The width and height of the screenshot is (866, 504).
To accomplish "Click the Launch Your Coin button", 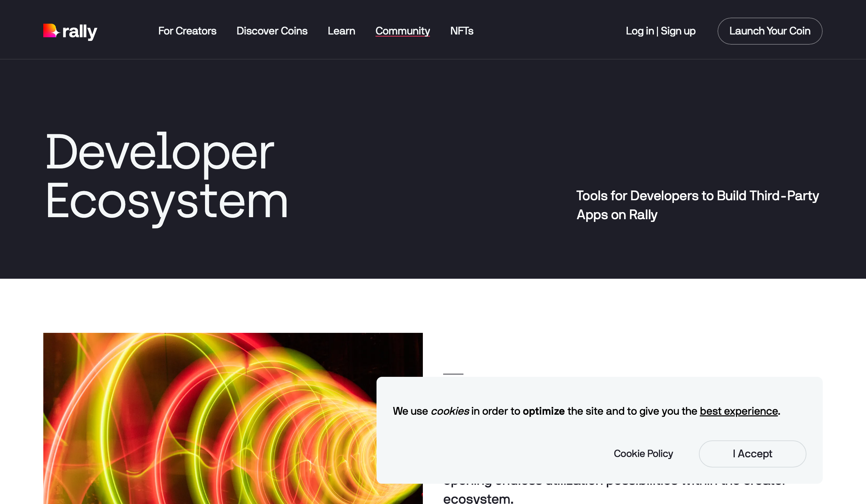I will [770, 31].
